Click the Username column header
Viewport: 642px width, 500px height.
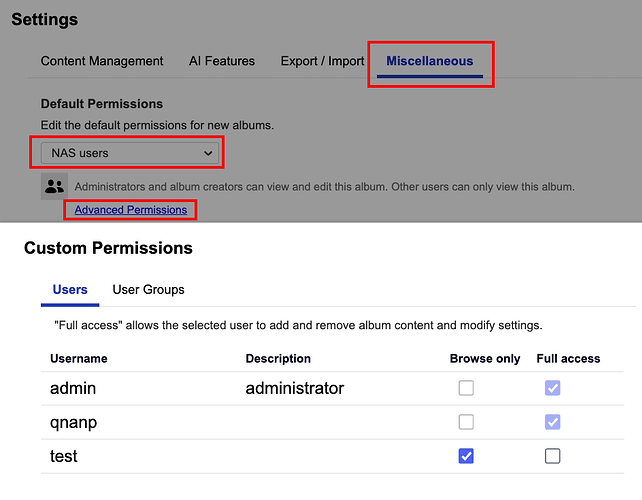click(79, 358)
